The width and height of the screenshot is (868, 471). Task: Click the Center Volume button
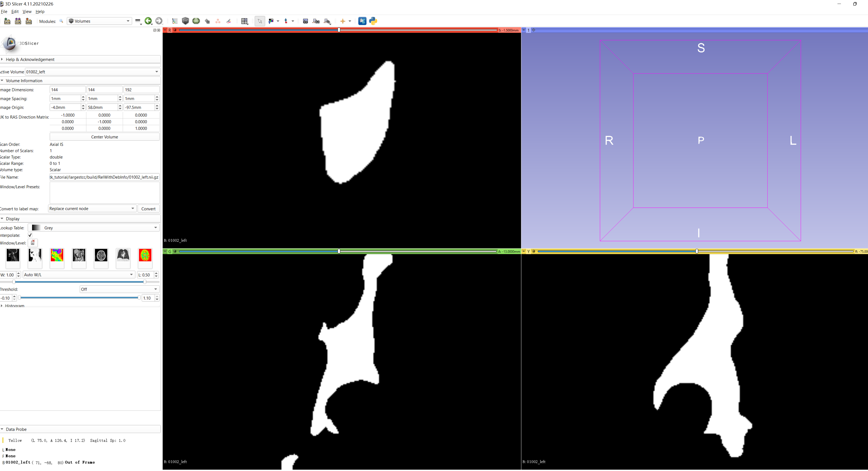point(104,137)
